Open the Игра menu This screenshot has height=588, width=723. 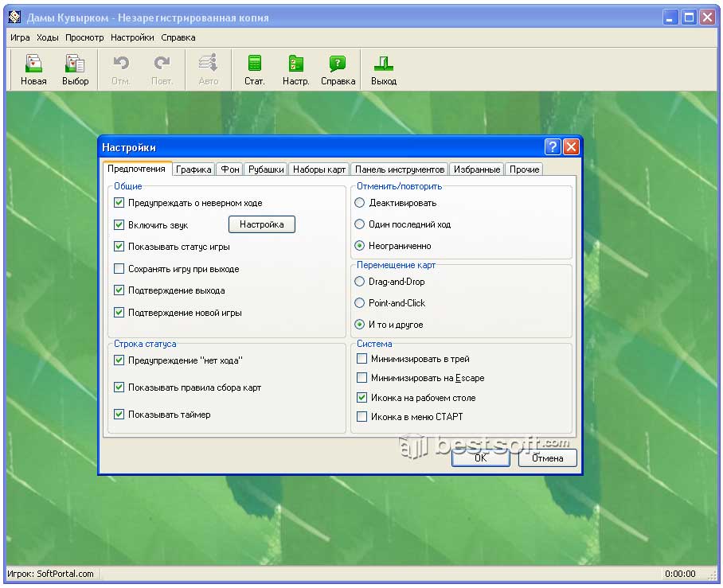(20, 37)
